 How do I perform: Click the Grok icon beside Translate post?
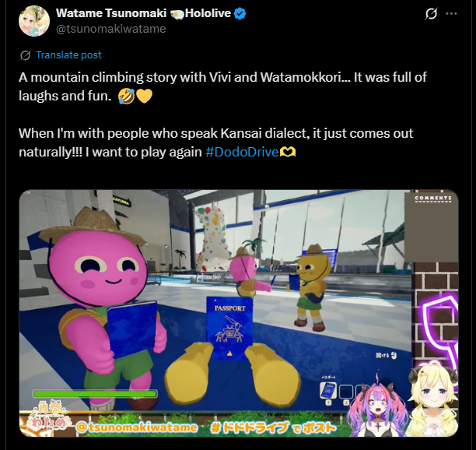[25, 55]
